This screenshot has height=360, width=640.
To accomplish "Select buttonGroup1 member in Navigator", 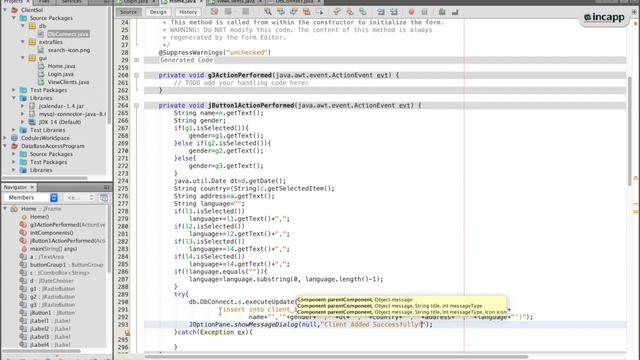I will [66, 265].
